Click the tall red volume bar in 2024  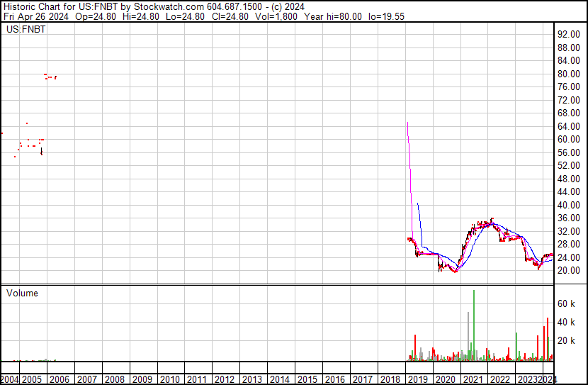pyautogui.click(x=548, y=339)
